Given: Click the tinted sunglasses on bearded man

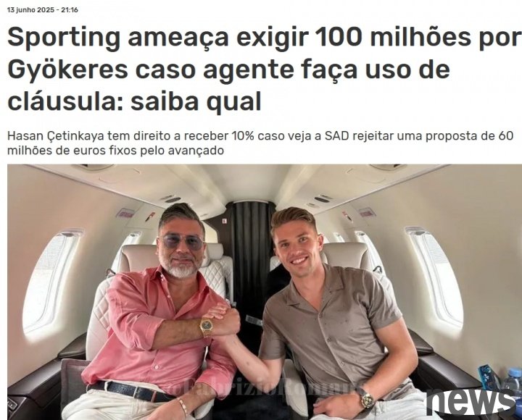Looking at the screenshot, I should (181, 242).
